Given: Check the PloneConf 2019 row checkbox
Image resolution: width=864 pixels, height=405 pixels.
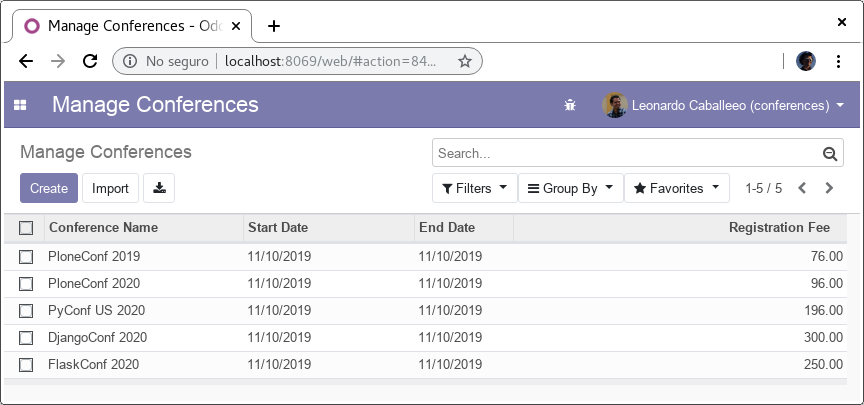Looking at the screenshot, I should (x=26, y=257).
